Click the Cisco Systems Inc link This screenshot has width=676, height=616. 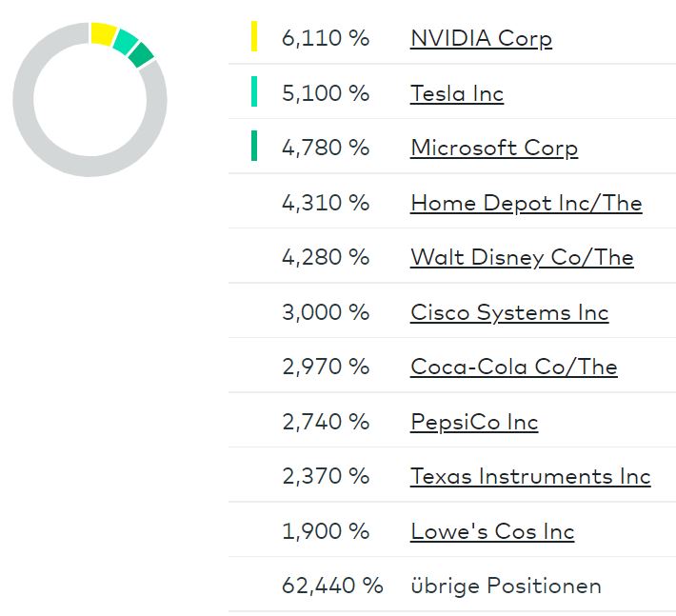509,312
